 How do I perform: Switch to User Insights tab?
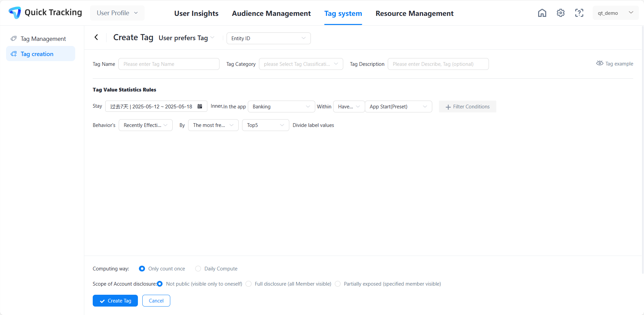[x=196, y=14]
